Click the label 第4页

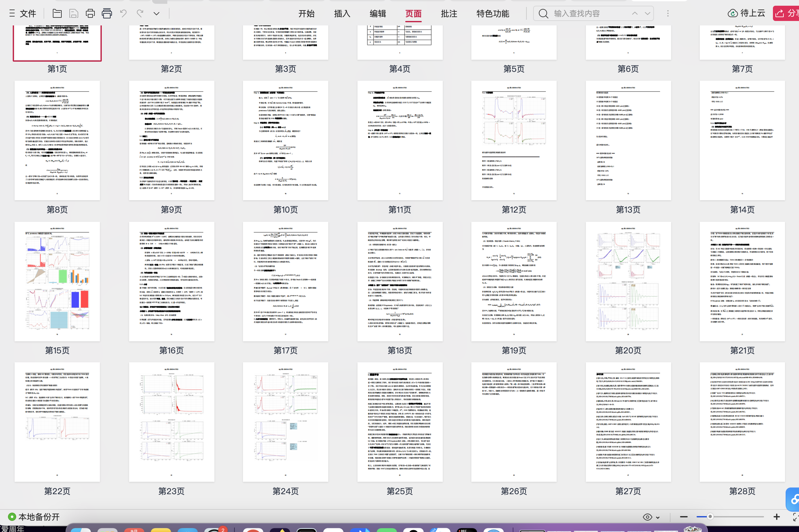(400, 69)
